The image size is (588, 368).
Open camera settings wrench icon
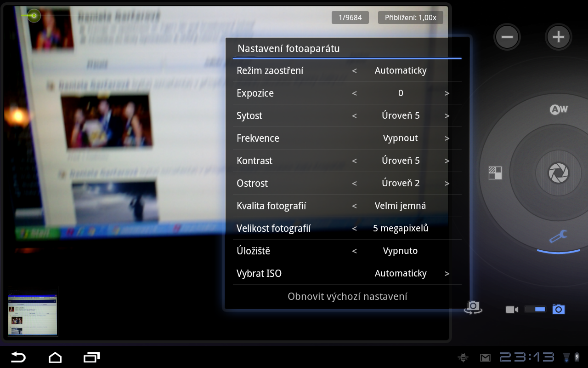pyautogui.click(x=558, y=237)
